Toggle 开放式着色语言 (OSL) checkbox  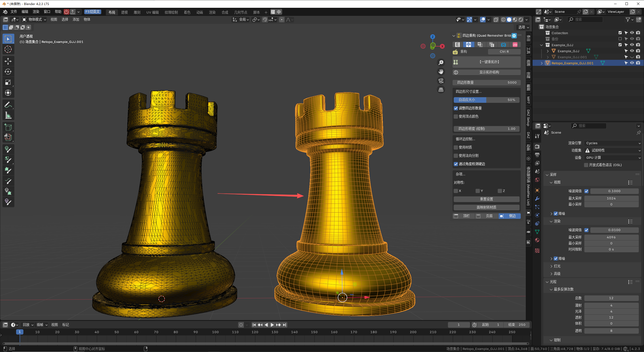tap(586, 165)
